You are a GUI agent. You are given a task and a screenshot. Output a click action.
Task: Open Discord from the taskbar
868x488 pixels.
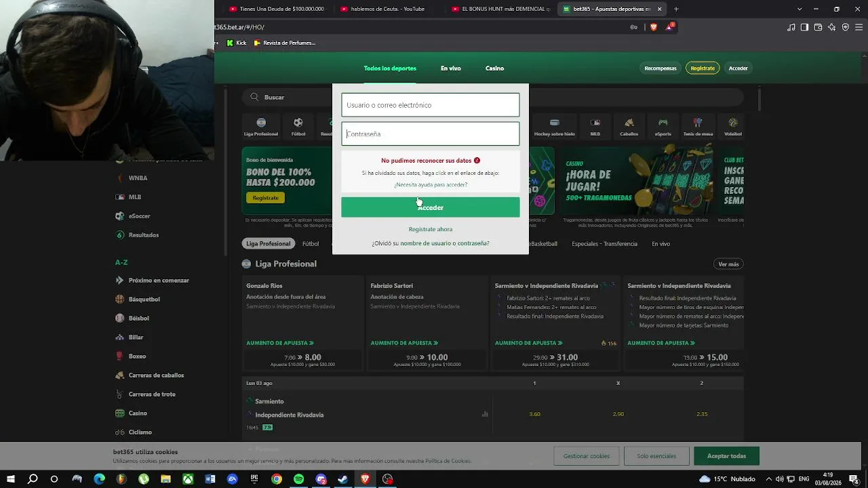coord(321,479)
